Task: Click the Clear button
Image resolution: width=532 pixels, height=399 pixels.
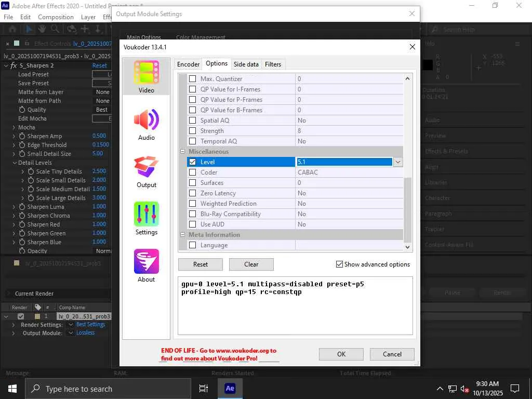Action: [x=251, y=264]
